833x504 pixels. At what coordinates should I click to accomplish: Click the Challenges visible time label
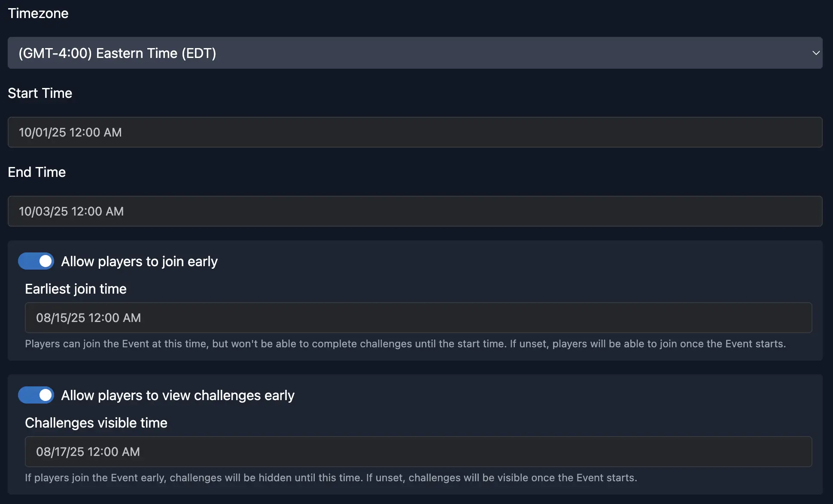point(96,423)
